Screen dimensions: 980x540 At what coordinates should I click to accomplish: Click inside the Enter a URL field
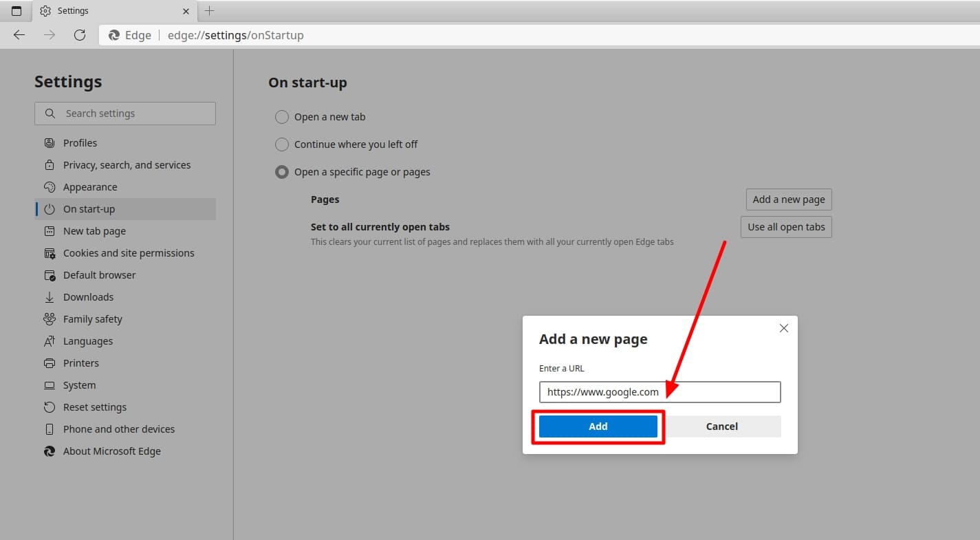(660, 391)
